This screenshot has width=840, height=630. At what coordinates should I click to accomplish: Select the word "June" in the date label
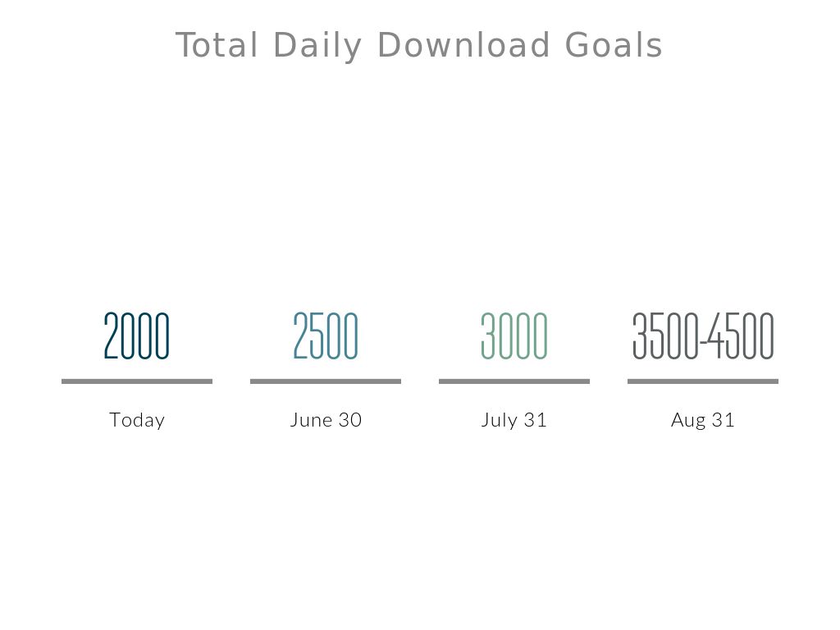tap(311, 420)
